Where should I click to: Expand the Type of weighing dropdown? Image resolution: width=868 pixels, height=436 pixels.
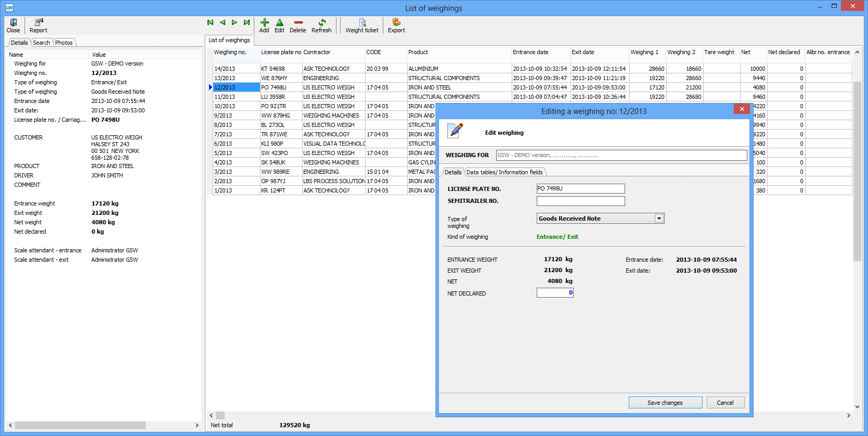pyautogui.click(x=659, y=219)
